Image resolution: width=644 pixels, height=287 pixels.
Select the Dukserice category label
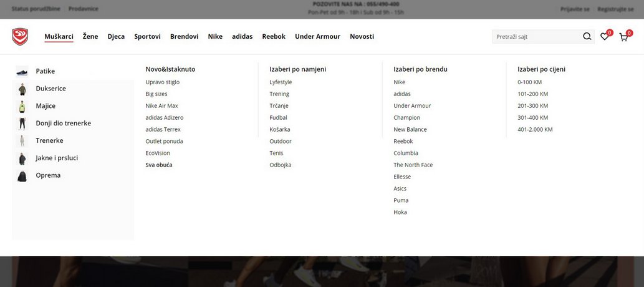(x=51, y=89)
